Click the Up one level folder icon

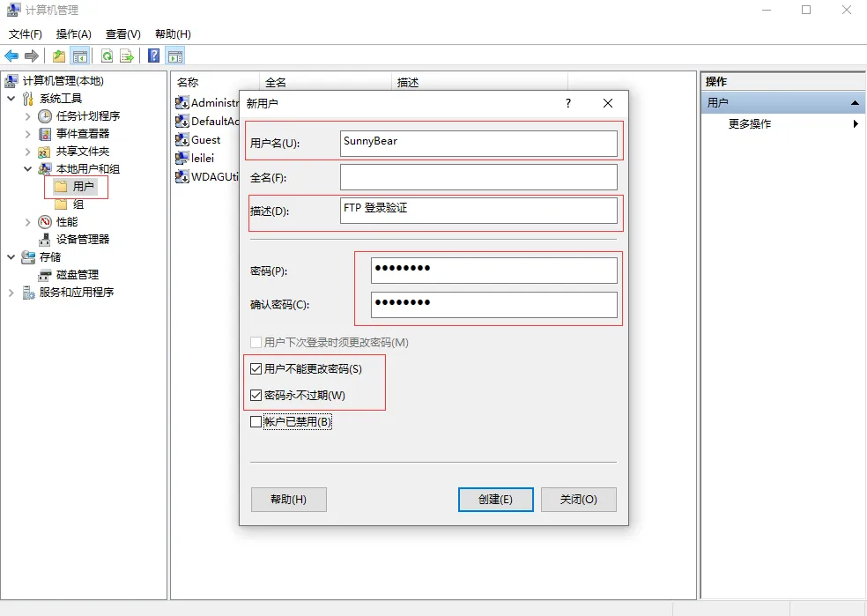tap(58, 56)
